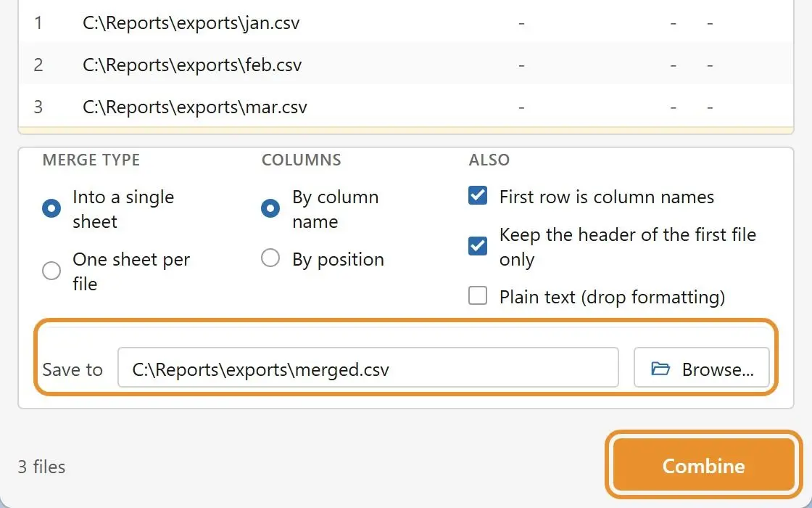
Task: Click row number 2 in the file list
Action: (x=38, y=65)
